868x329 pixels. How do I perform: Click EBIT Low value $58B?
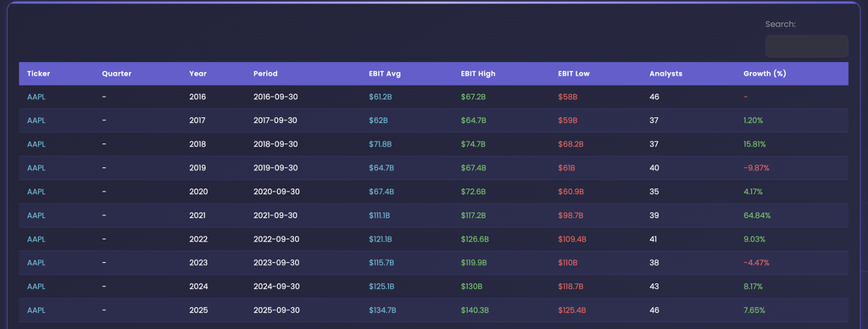point(568,97)
